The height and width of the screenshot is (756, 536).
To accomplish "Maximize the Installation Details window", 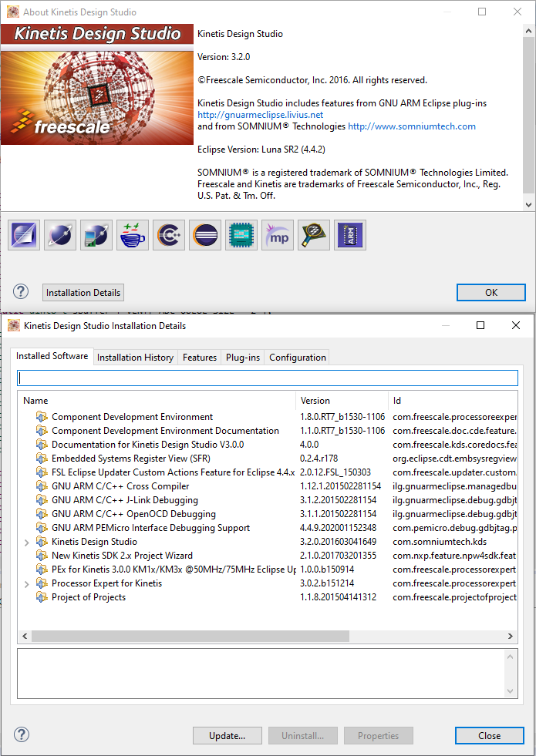I will click(x=480, y=325).
